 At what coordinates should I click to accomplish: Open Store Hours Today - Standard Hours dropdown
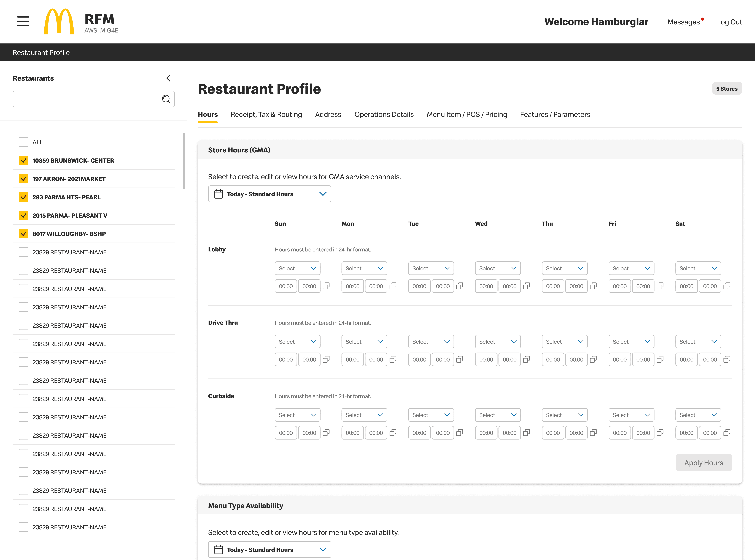pos(270,194)
